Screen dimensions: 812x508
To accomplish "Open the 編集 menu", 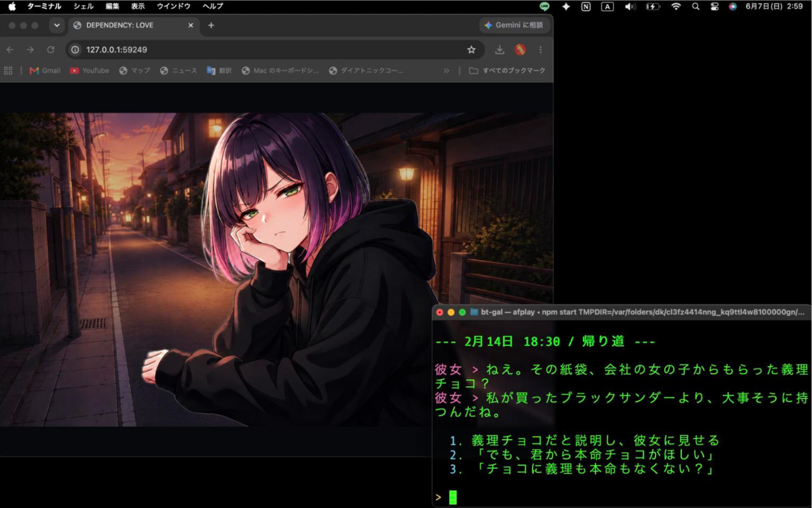I will click(112, 6).
